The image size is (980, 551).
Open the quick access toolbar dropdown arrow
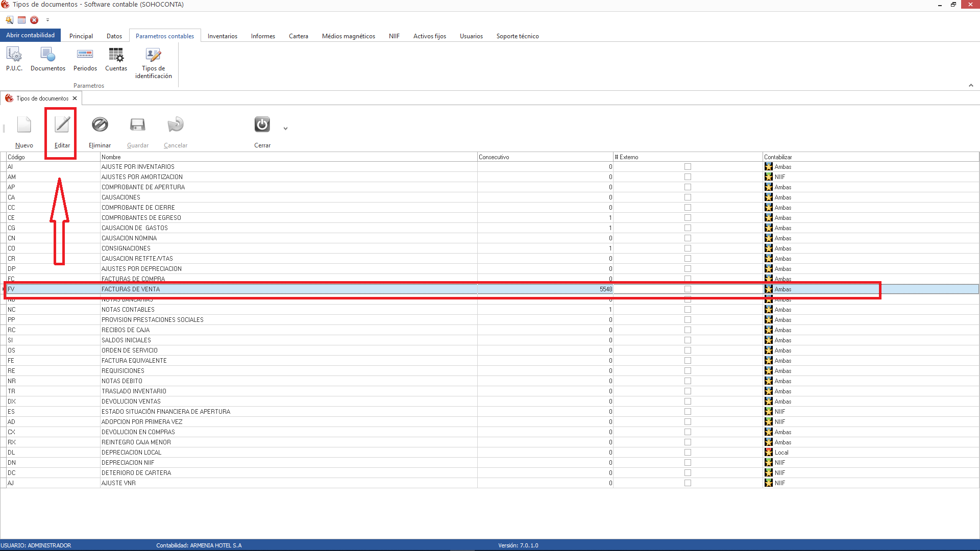coord(47,20)
